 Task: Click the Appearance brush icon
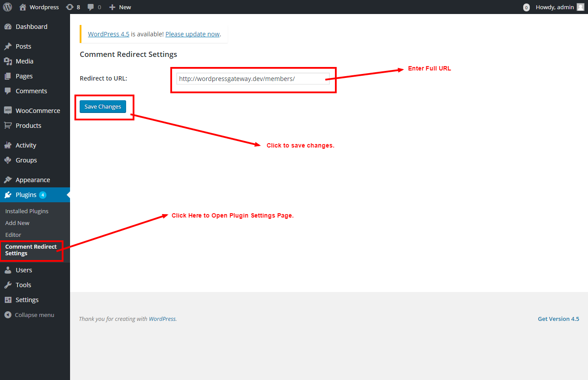(8, 180)
